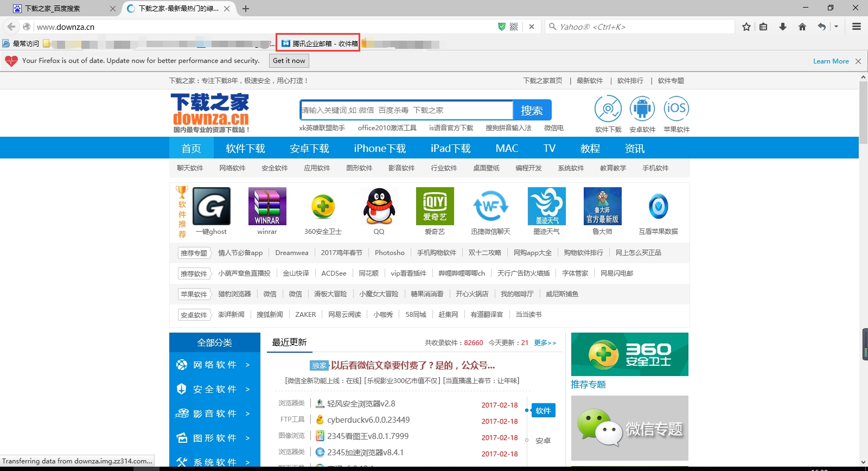Click 更多>> link in 最近更新

click(545, 343)
